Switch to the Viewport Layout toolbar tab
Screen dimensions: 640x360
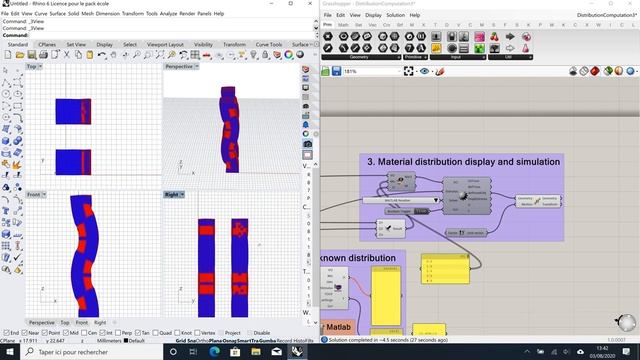(x=165, y=44)
